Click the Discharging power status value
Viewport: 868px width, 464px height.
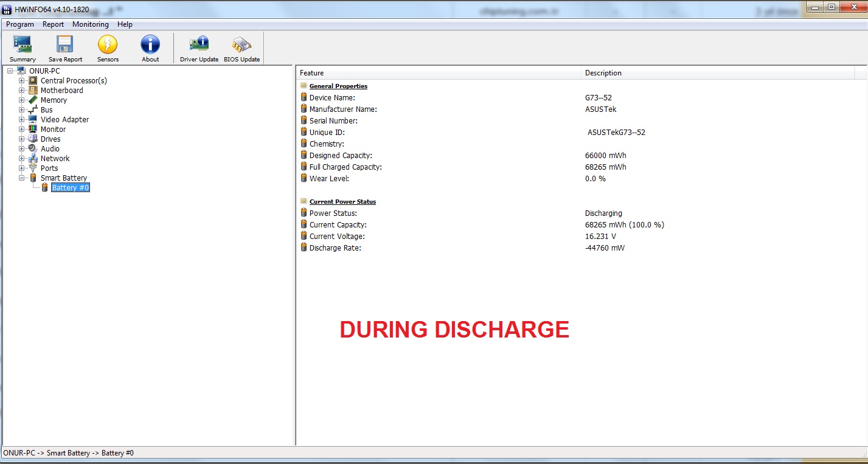coord(603,213)
